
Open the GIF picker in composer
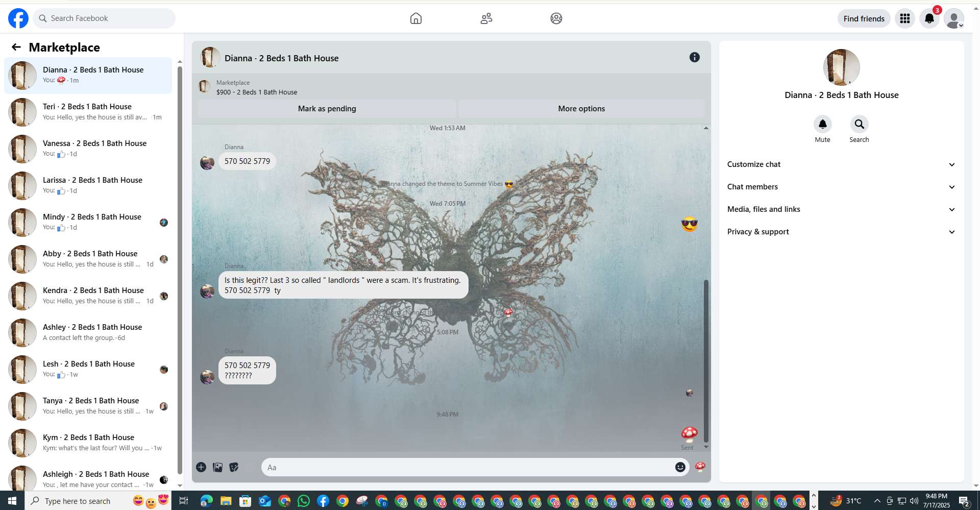click(x=250, y=467)
